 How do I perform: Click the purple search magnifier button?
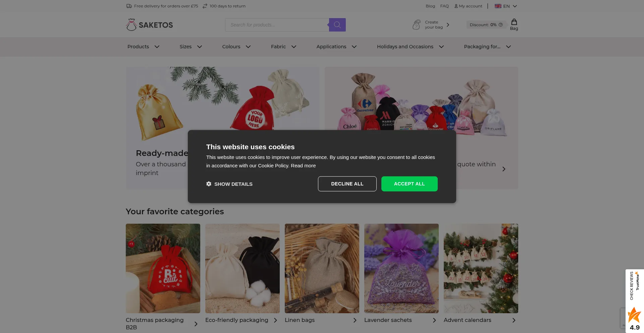pyautogui.click(x=337, y=25)
